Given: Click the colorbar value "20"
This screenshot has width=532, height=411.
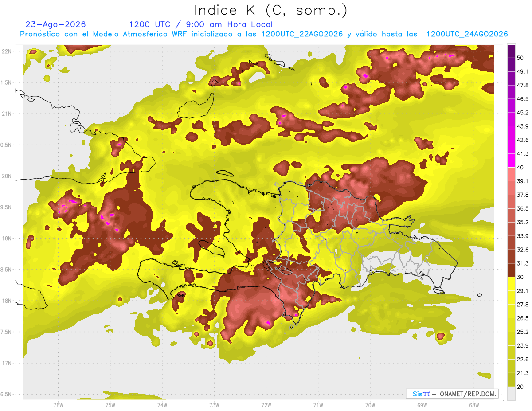Looking at the screenshot, I should pos(521,387).
